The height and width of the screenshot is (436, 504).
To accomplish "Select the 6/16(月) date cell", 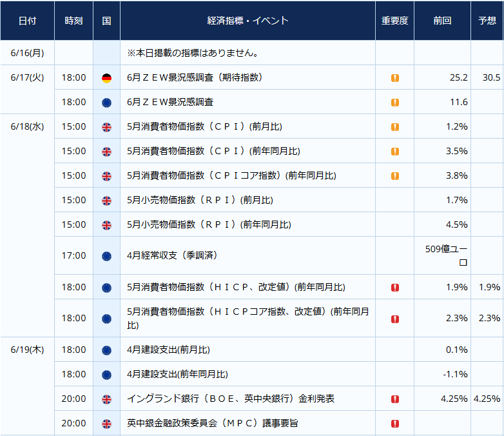I will (27, 53).
